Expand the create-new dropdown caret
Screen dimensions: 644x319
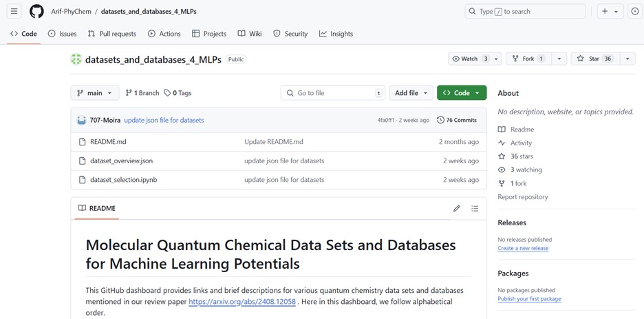click(x=616, y=12)
